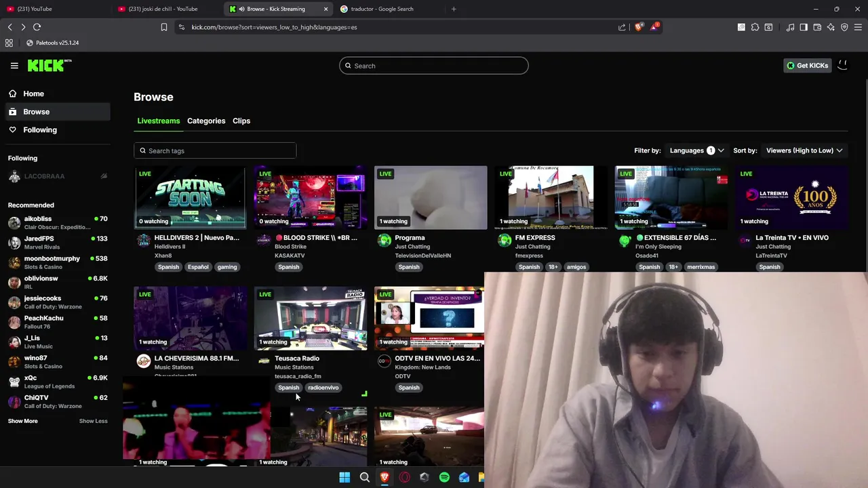This screenshot has height=488, width=868.
Task: Click the fmexpress channel avatar
Action: pyautogui.click(x=505, y=240)
